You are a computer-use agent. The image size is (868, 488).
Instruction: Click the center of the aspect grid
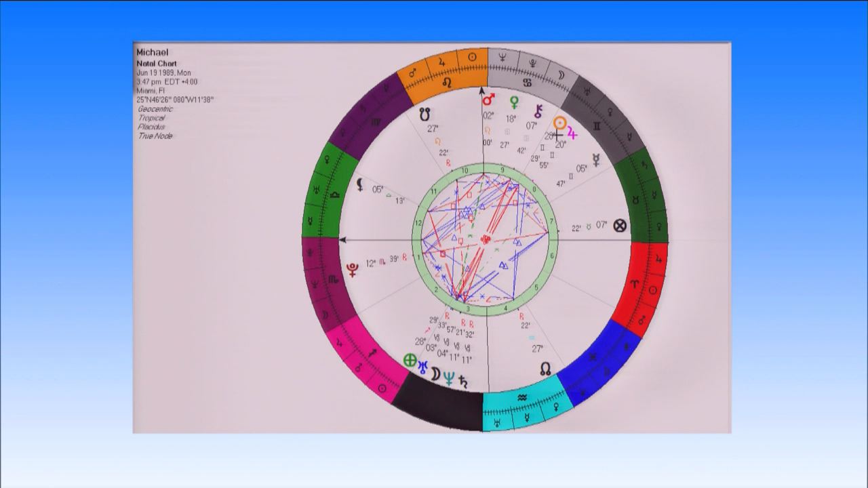485,240
